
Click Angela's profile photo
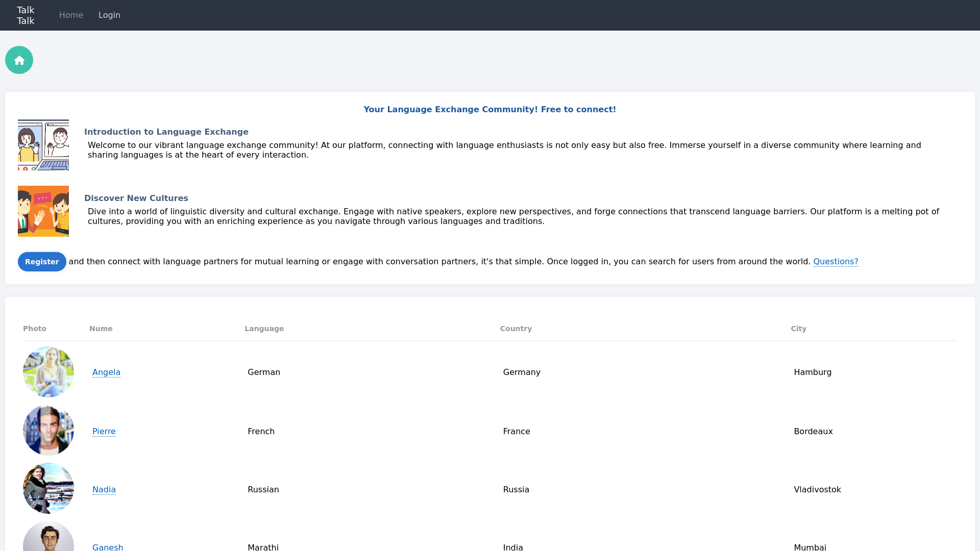tap(48, 372)
